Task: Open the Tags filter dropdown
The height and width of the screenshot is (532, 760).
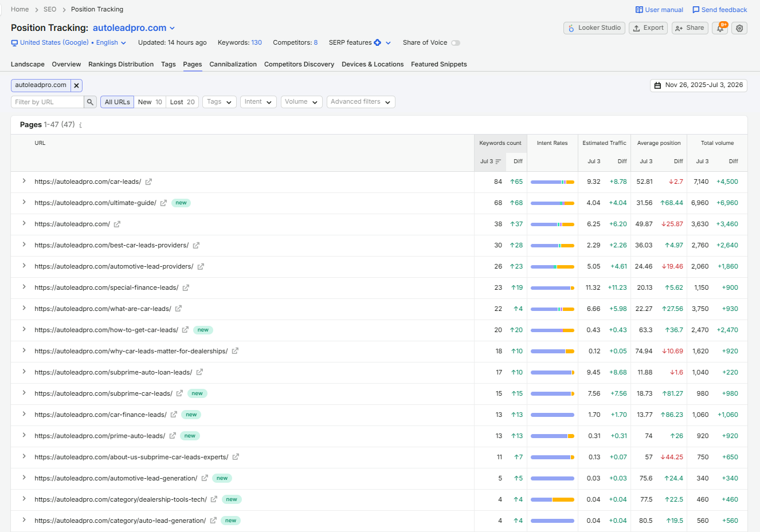Action: 220,102
